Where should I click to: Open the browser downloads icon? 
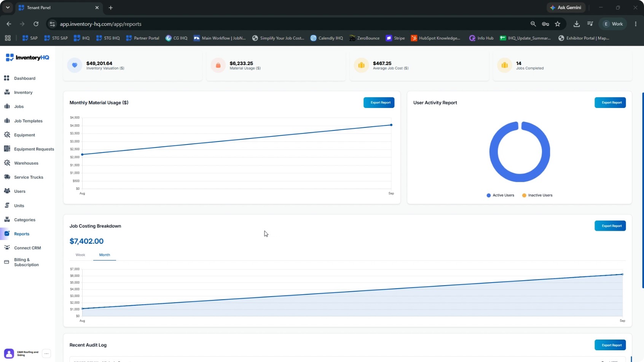577,24
